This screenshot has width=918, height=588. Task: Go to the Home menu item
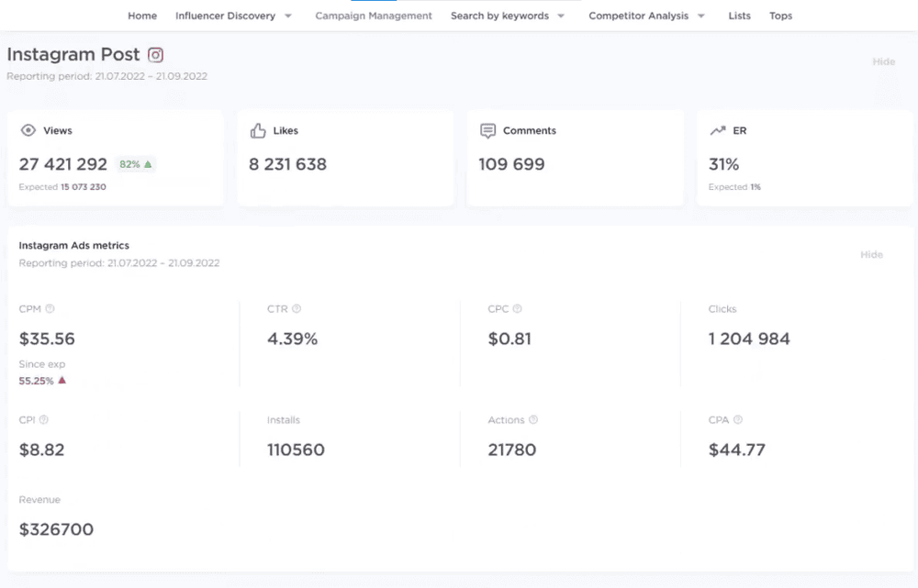(142, 16)
